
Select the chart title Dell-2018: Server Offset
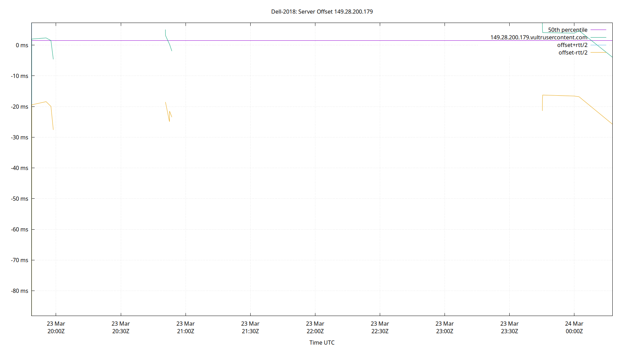pyautogui.click(x=321, y=11)
